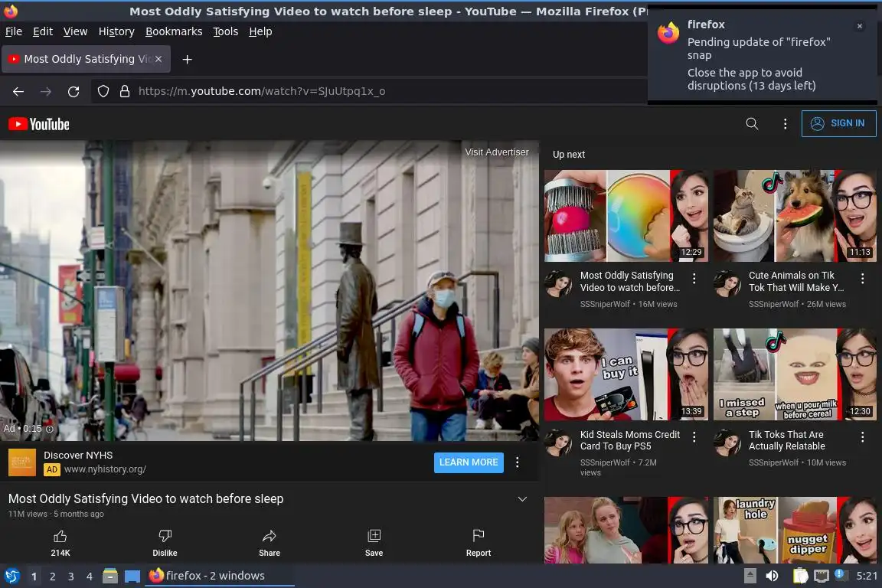882x588 pixels.
Task: Dismiss the firefox snap update notification
Action: (859, 26)
